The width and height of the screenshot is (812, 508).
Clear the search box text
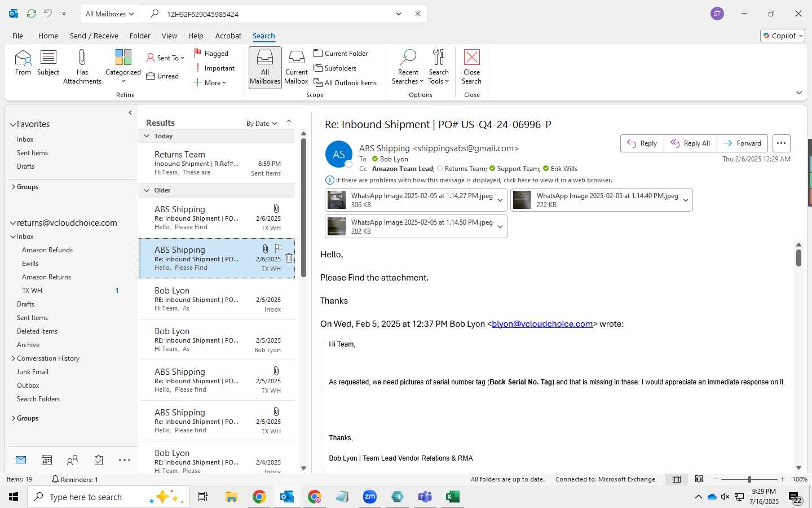pos(418,14)
